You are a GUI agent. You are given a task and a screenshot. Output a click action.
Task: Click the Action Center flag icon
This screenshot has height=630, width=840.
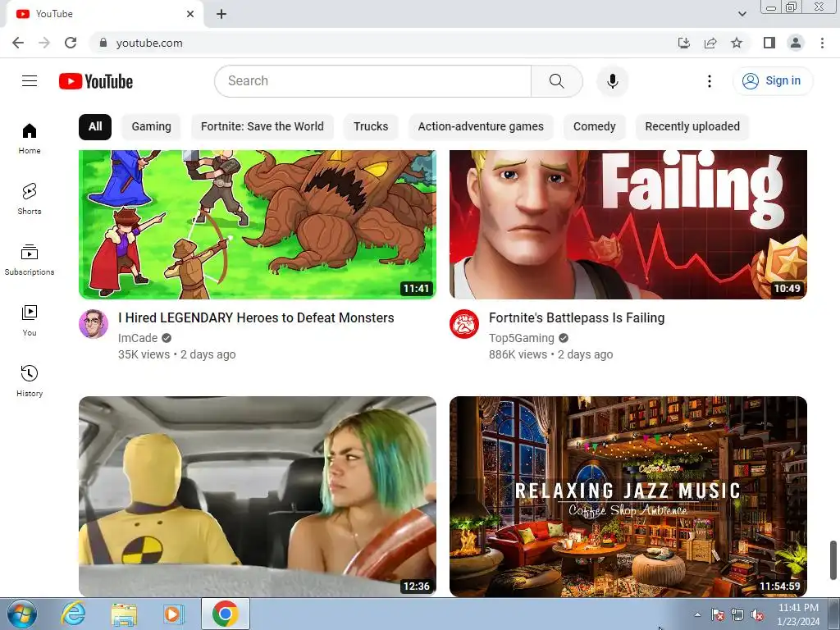tap(718, 614)
